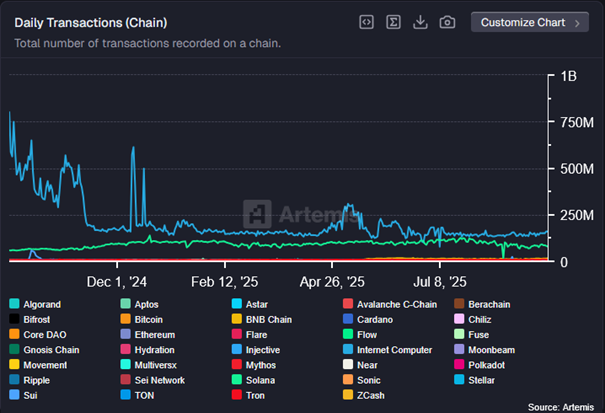Click the Feb 12, '25 axis label
The image size is (605, 413).
(x=225, y=282)
